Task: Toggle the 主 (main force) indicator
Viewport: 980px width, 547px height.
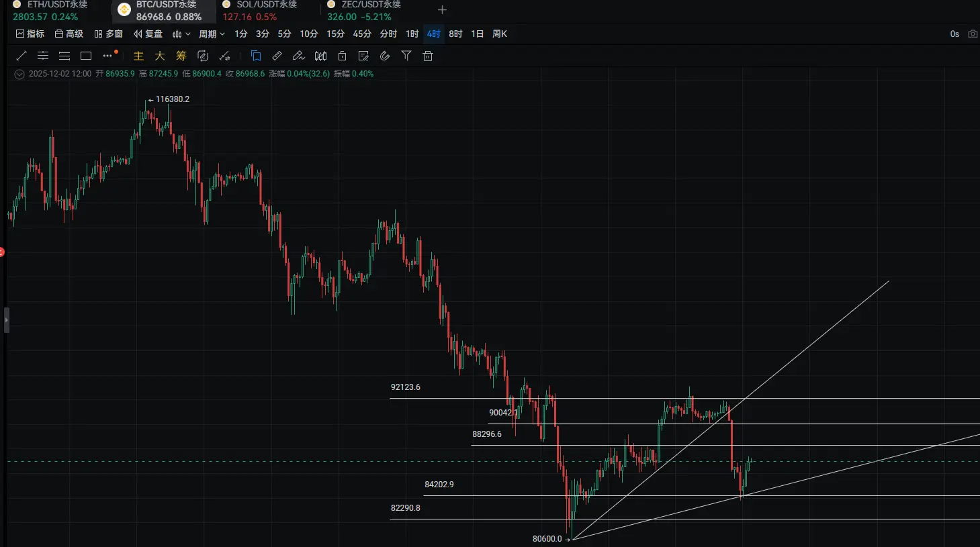Action: [x=138, y=56]
